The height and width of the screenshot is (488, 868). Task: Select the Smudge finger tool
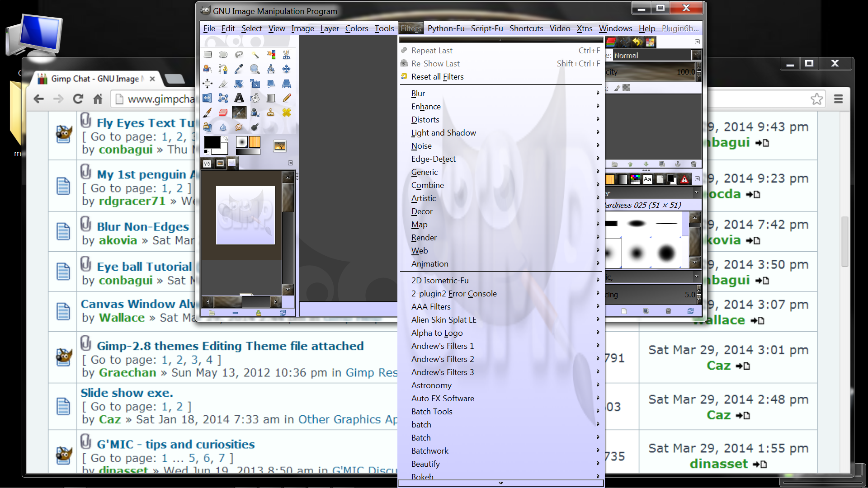click(x=239, y=127)
